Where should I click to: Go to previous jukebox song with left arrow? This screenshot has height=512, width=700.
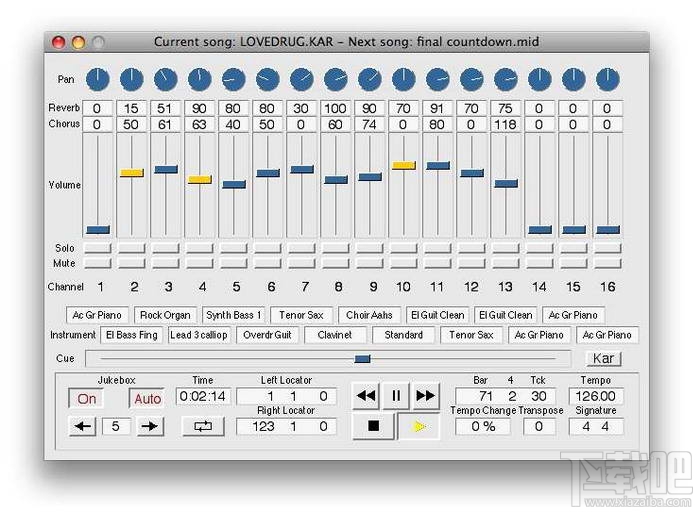coord(82,426)
